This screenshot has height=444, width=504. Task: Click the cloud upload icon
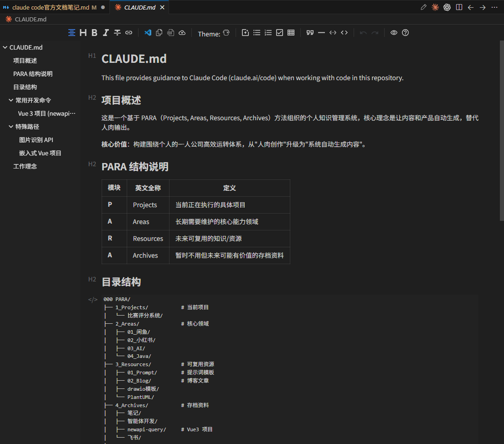[182, 33]
